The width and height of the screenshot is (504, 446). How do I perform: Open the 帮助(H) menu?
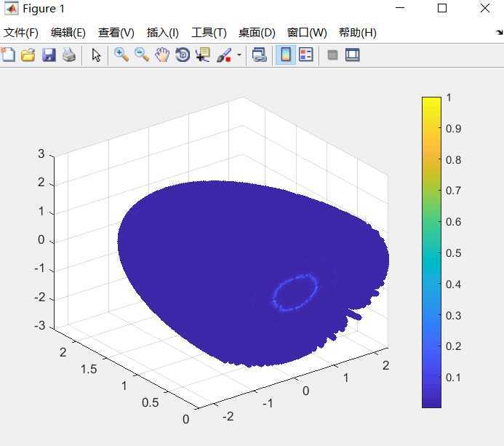358,33
